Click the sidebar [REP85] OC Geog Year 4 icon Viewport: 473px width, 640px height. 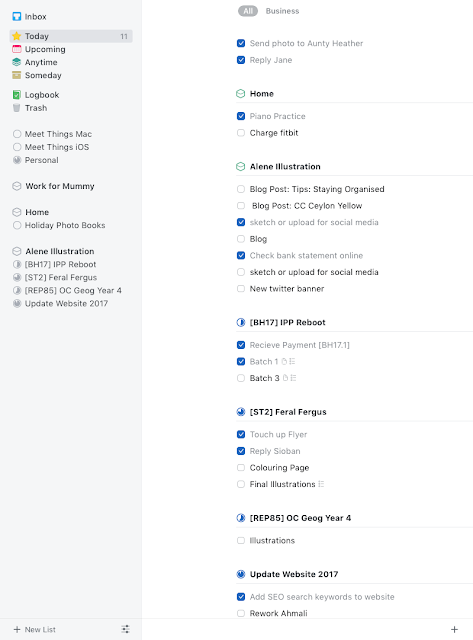tap(17, 291)
